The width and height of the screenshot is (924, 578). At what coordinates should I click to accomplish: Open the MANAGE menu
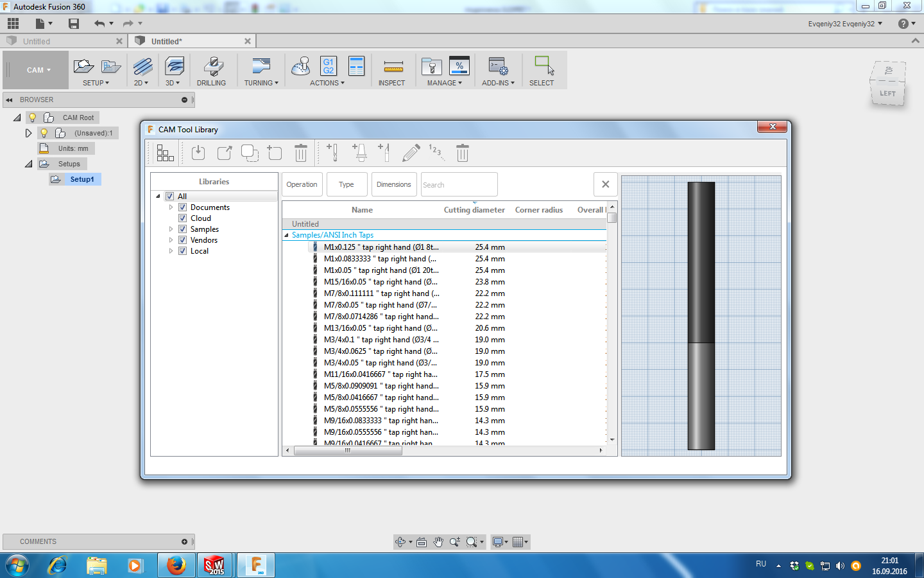[x=445, y=83]
